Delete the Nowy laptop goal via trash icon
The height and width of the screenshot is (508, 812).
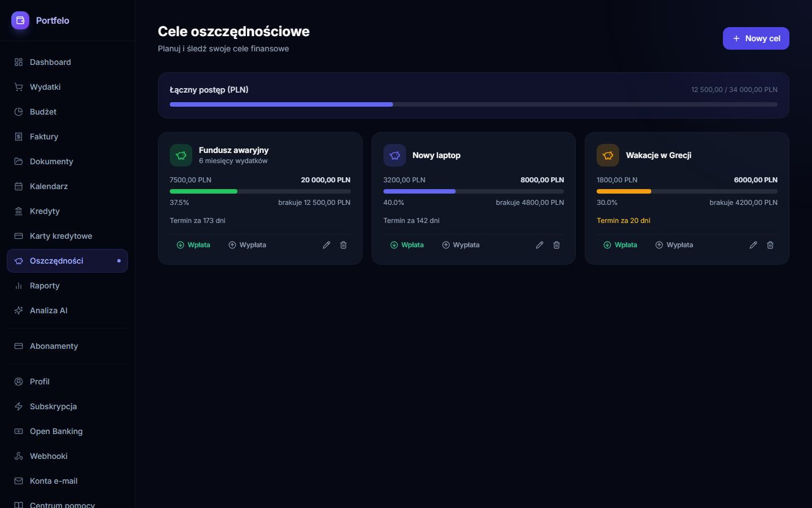coord(557,245)
